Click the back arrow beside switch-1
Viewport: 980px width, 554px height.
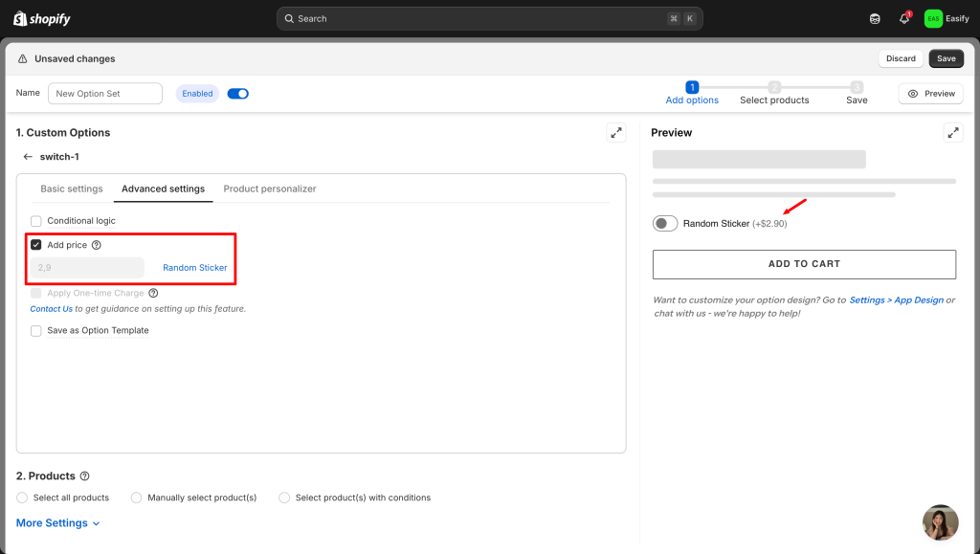(28, 157)
